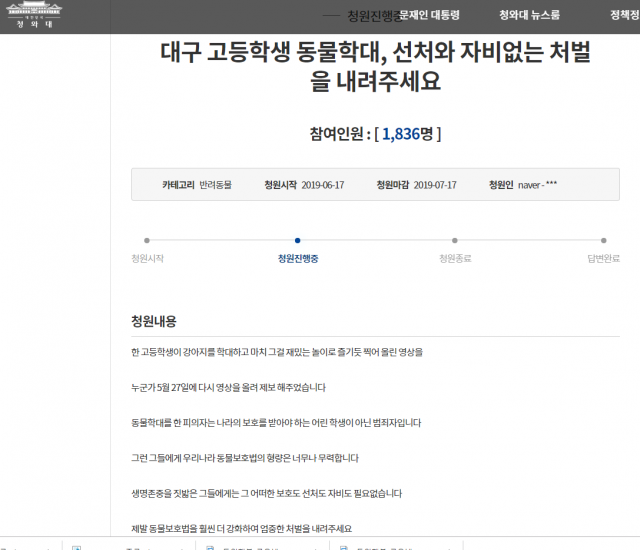Open the 청와대 뉴스룸 menu
The image size is (640, 550).
click(529, 15)
